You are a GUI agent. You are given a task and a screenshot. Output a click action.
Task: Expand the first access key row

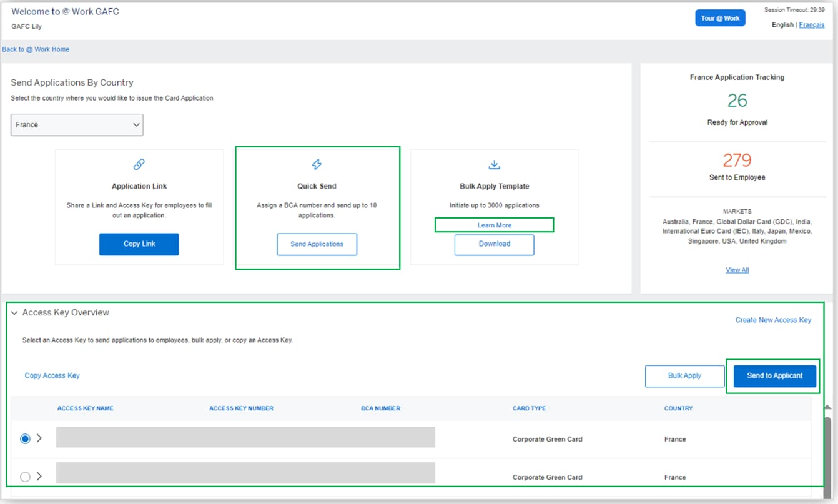[x=39, y=438]
